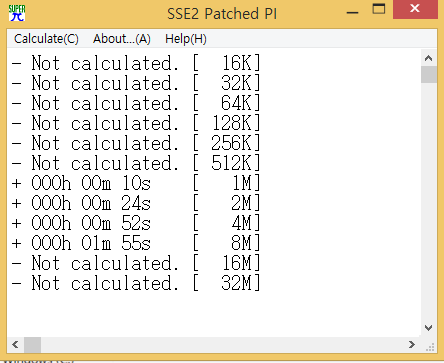444x363 pixels.
Task: Click the 8M result line showing 01m 55s
Action: coord(136,243)
